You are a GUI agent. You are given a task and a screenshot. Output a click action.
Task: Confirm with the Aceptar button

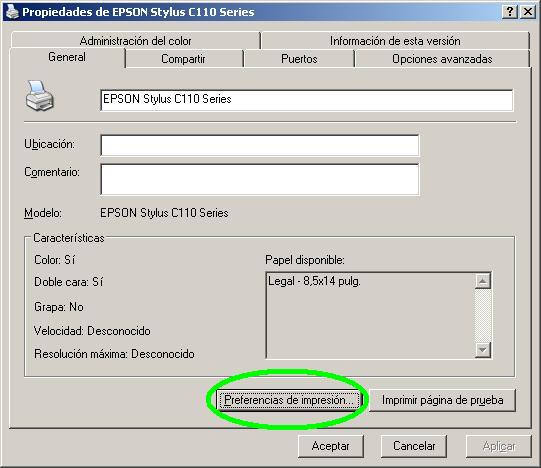point(331,446)
